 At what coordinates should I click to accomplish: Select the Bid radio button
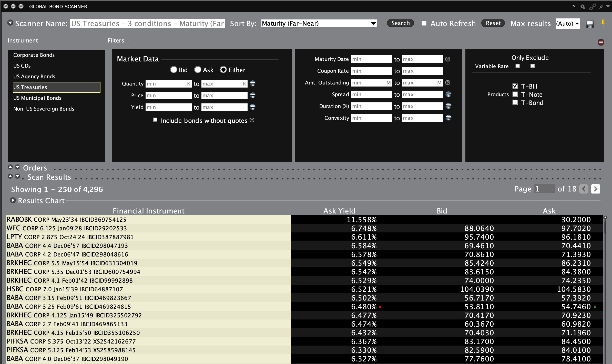174,70
